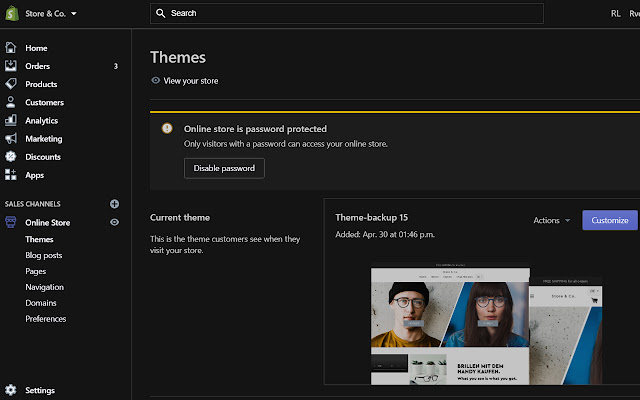Image resolution: width=640 pixels, height=400 pixels.
Task: Open the Apps section
Action: (x=34, y=176)
